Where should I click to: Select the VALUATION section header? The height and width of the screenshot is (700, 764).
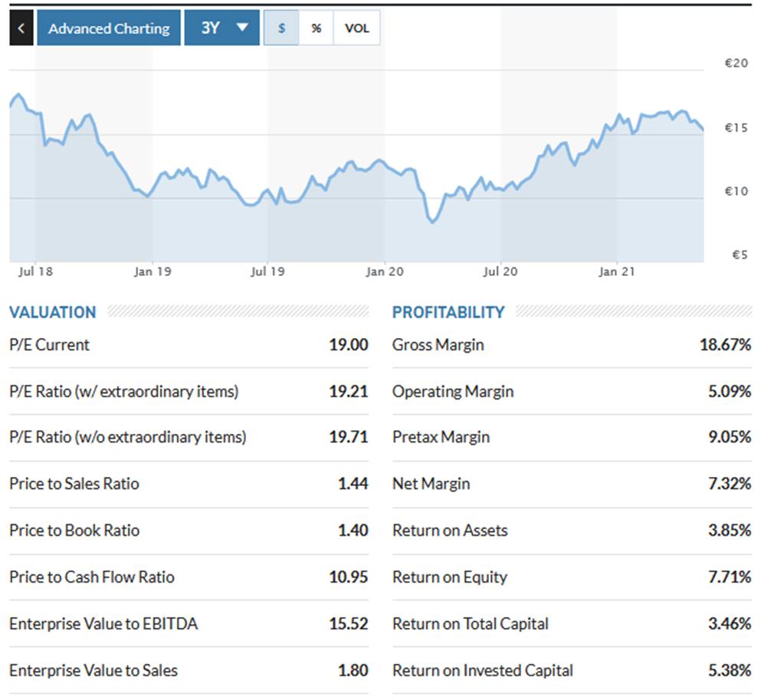[x=53, y=312]
